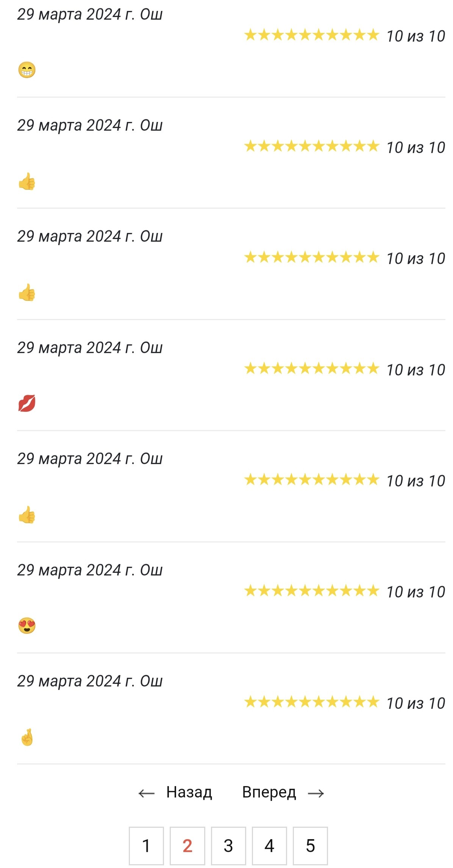Click star rating of the kiss emoji review

pyautogui.click(x=311, y=369)
